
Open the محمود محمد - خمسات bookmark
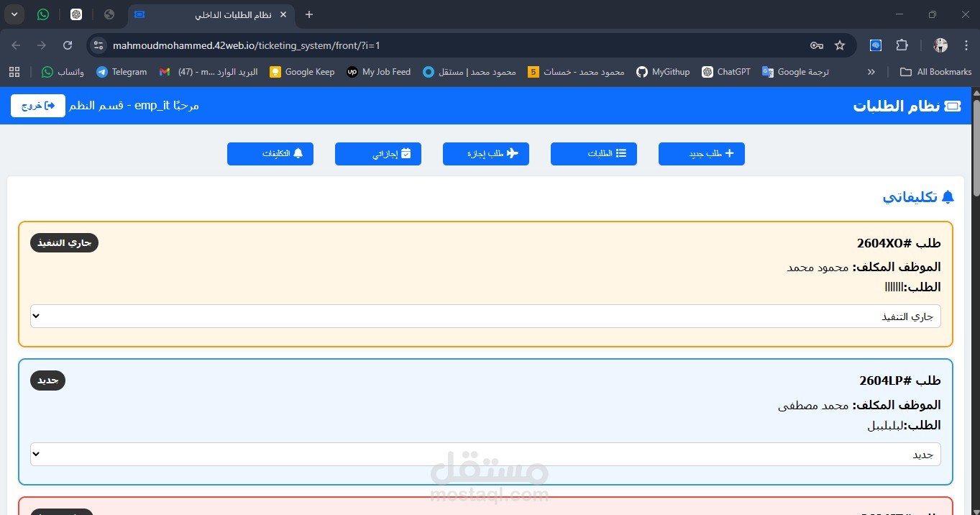(576, 72)
